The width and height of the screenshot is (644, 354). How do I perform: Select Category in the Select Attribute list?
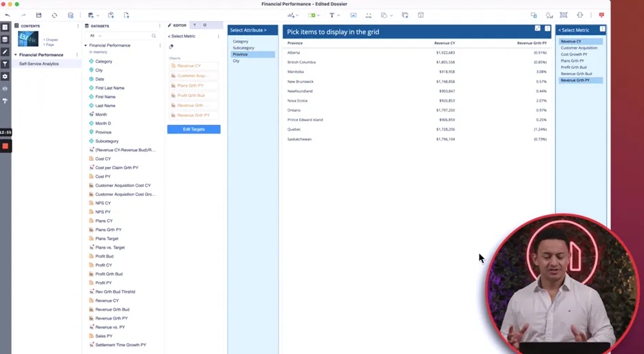click(x=240, y=41)
